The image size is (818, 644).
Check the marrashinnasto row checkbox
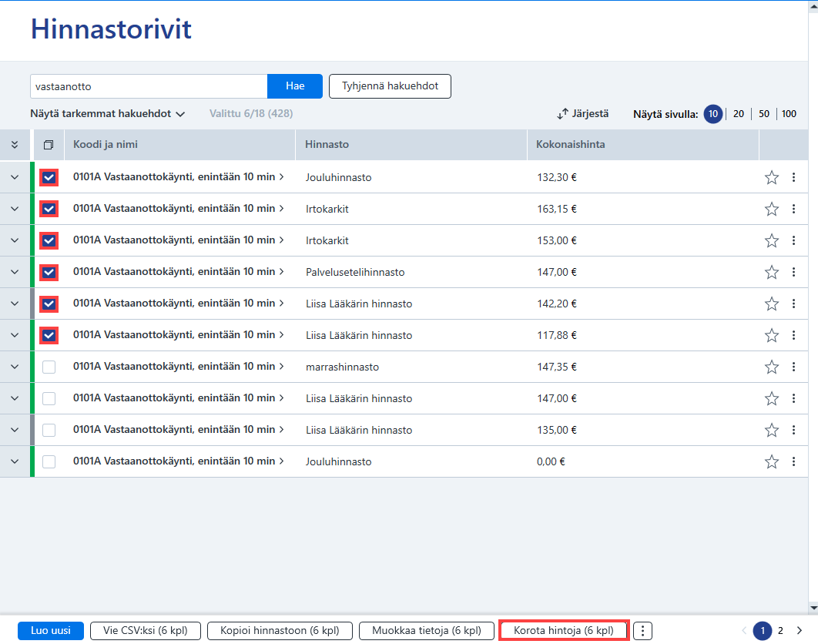(49, 367)
